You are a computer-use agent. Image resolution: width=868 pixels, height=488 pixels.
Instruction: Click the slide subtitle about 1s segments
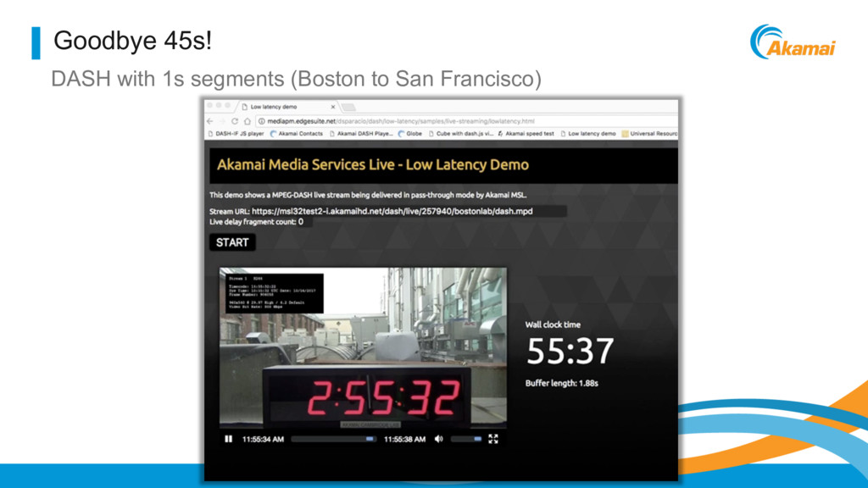[x=296, y=79]
